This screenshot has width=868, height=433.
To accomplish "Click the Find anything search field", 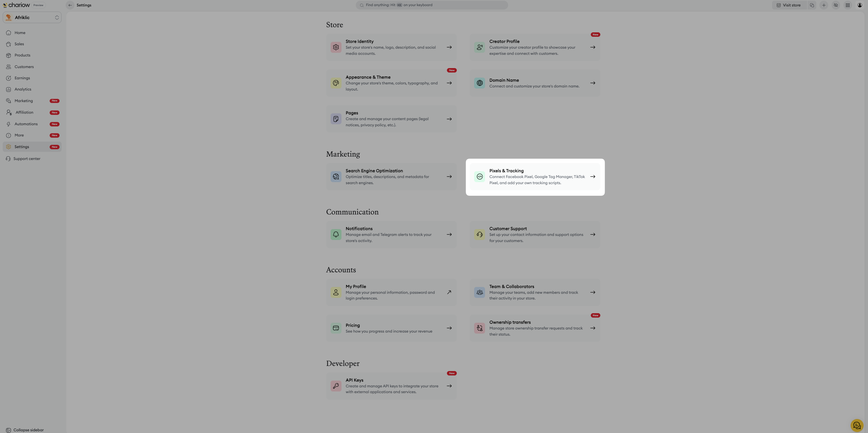I will 432,5.
